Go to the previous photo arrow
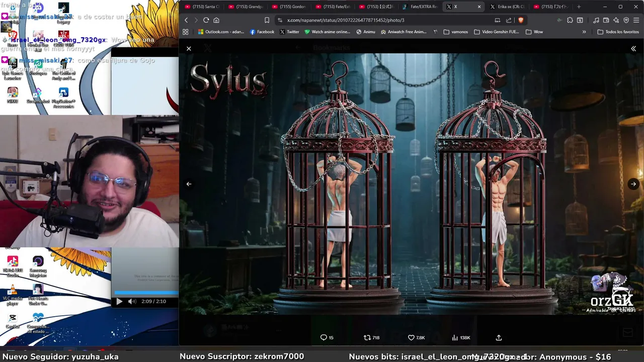The image size is (644, 362). click(189, 184)
